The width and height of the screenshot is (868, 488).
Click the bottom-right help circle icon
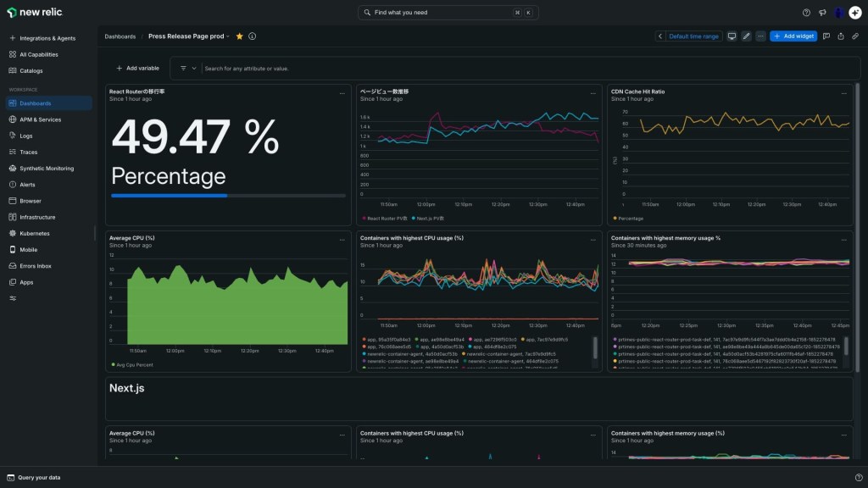(x=859, y=478)
